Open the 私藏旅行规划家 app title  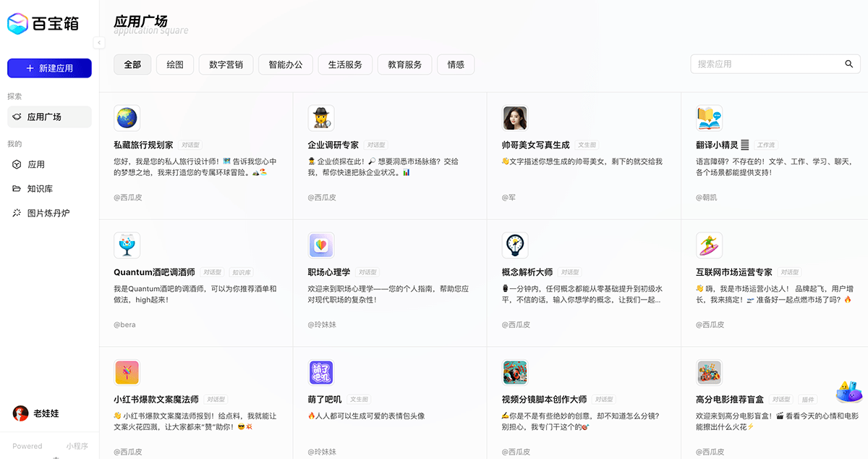143,145
